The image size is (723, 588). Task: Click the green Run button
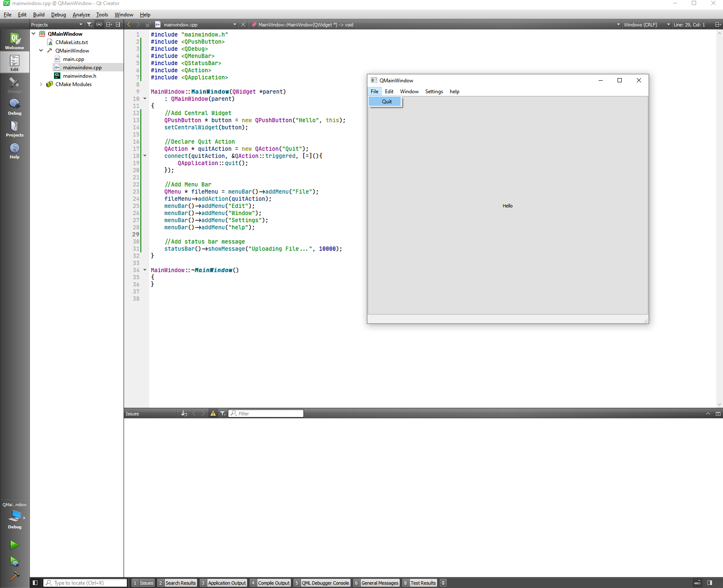tap(15, 545)
